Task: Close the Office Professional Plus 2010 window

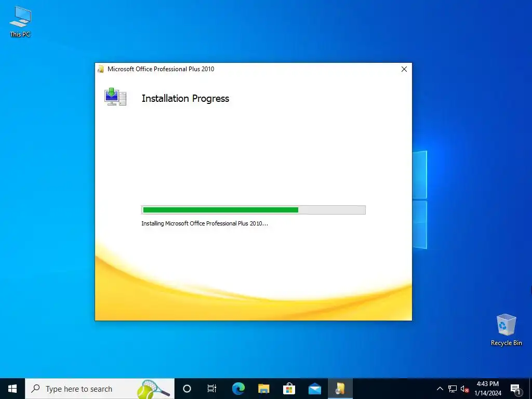Action: (404, 69)
